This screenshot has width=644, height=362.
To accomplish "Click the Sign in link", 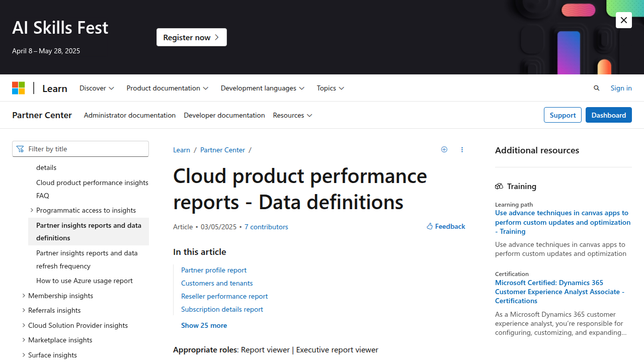I will point(621,88).
